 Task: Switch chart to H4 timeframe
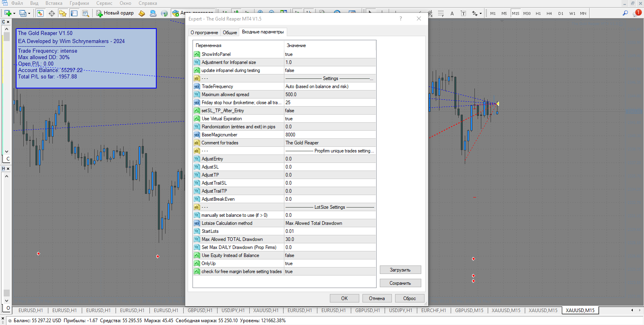tap(549, 13)
